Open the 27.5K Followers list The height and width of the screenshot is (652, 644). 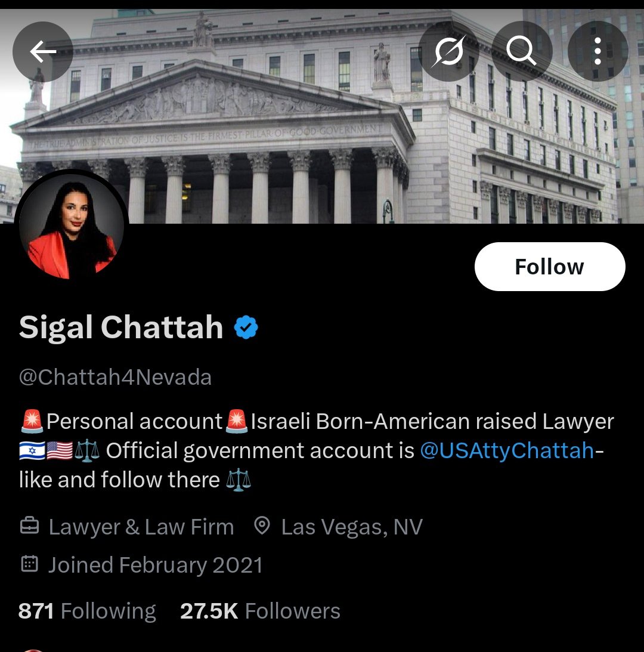(260, 611)
